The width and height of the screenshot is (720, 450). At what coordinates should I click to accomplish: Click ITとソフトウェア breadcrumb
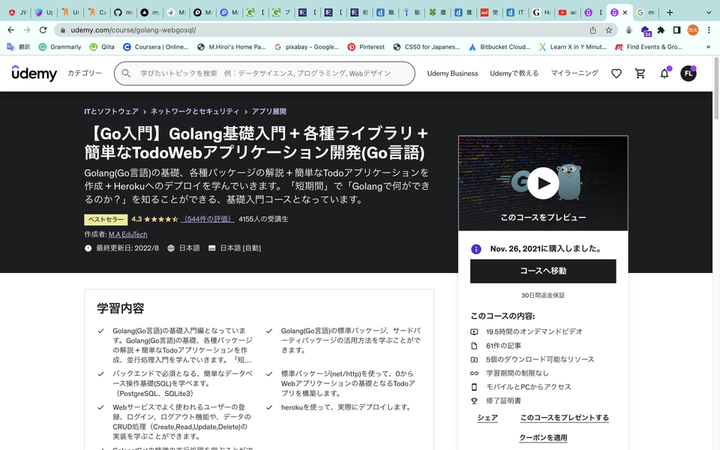[x=111, y=112]
